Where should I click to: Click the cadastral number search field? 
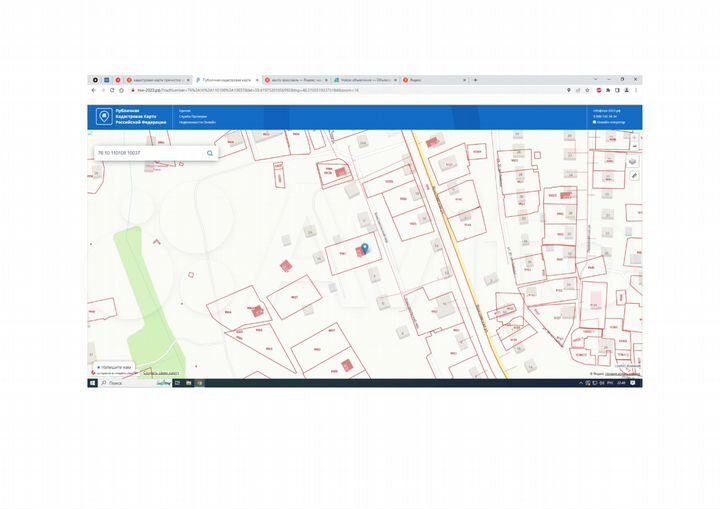click(150, 153)
